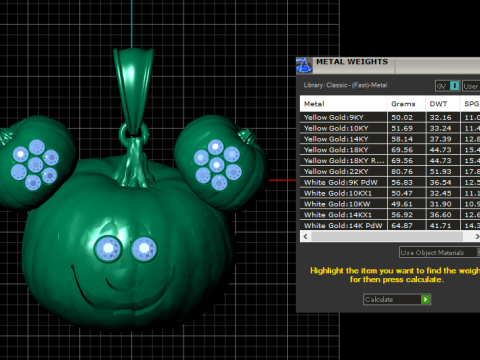Select the White Gold:10KW row
480x360 pixels.
point(390,204)
